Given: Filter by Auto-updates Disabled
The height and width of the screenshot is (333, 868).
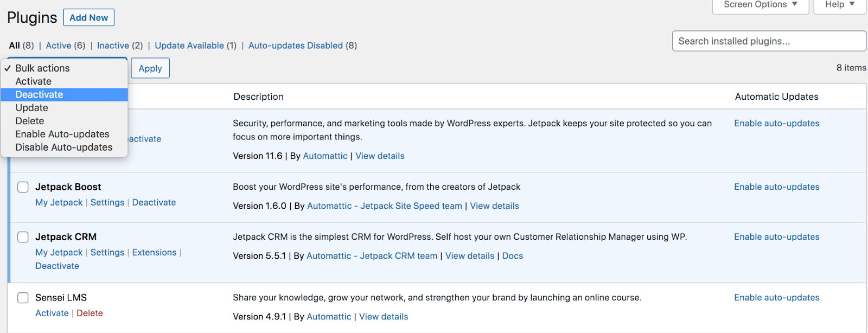Looking at the screenshot, I should tap(296, 46).
